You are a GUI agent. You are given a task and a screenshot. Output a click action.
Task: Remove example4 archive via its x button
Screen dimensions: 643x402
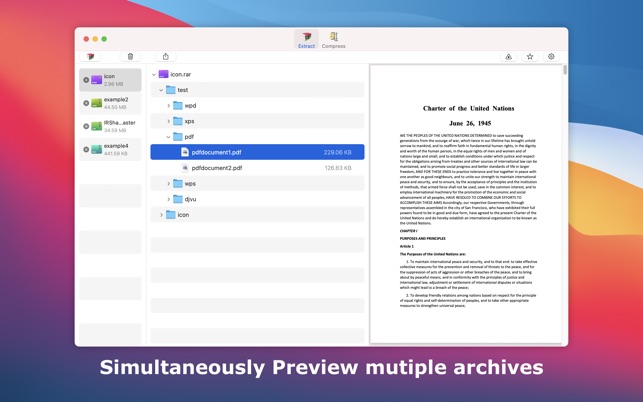(86, 149)
